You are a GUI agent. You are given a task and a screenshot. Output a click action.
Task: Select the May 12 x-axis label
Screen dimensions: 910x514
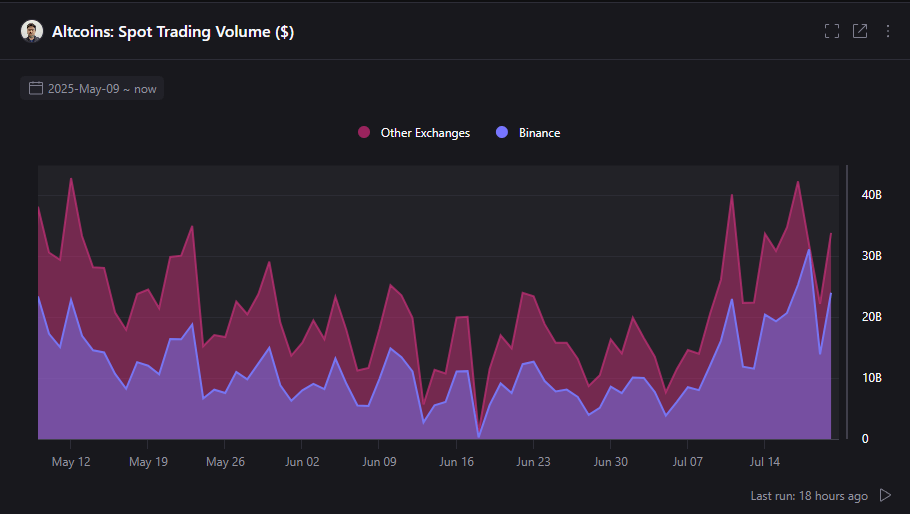tap(71, 462)
